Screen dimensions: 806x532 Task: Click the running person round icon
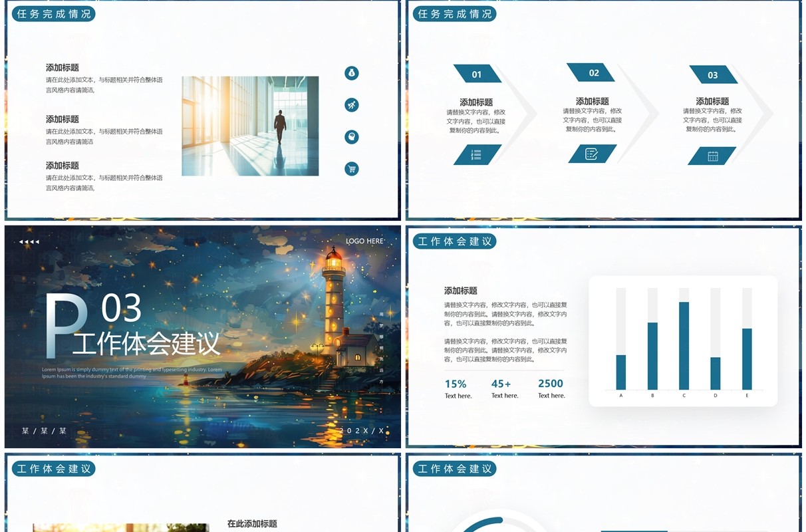352,105
